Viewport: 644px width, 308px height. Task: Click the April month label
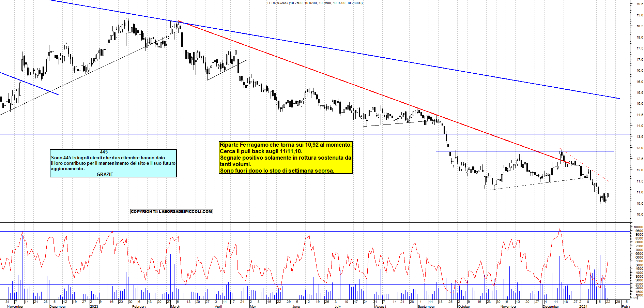click(x=218, y=306)
